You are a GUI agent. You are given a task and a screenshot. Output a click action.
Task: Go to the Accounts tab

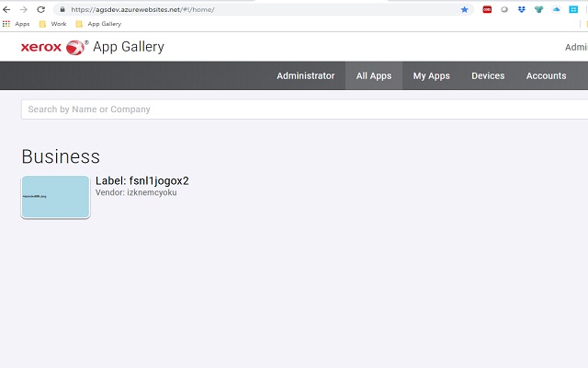(x=546, y=75)
